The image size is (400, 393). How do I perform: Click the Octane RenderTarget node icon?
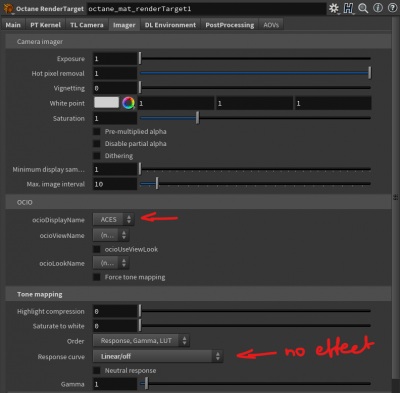pos(8,9)
